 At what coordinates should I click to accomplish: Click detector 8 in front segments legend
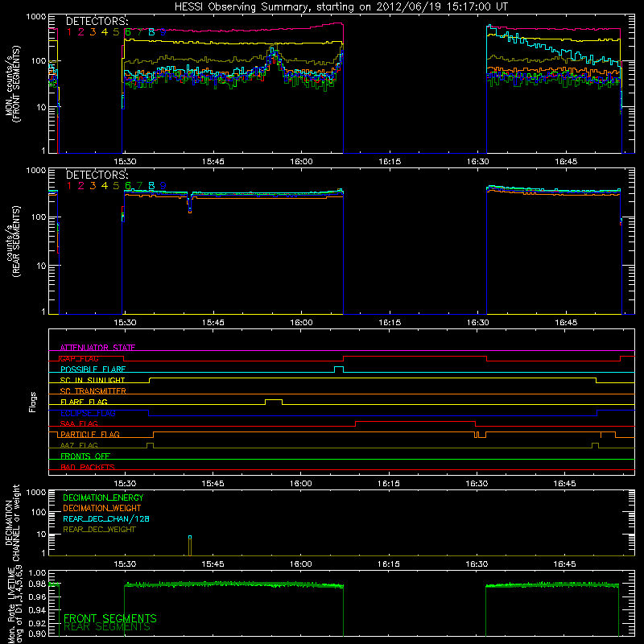pos(151,32)
